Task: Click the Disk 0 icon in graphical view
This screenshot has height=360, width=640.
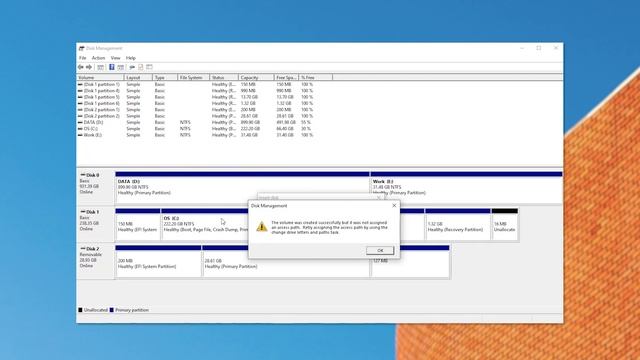Action: (83, 175)
